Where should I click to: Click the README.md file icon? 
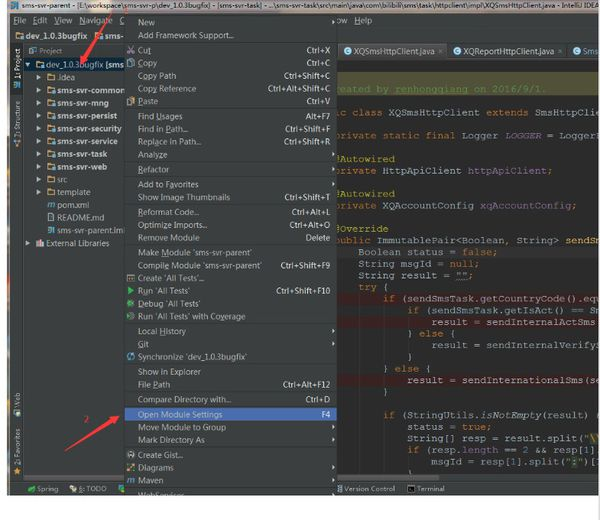(51, 217)
